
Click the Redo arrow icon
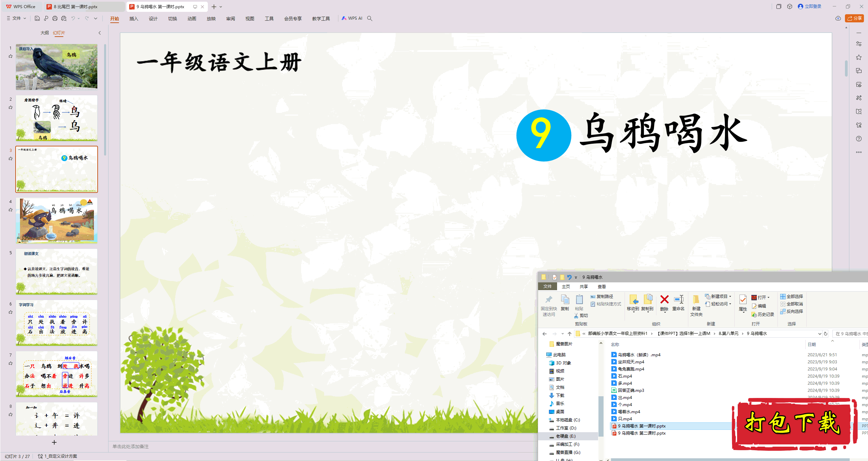[x=87, y=18]
